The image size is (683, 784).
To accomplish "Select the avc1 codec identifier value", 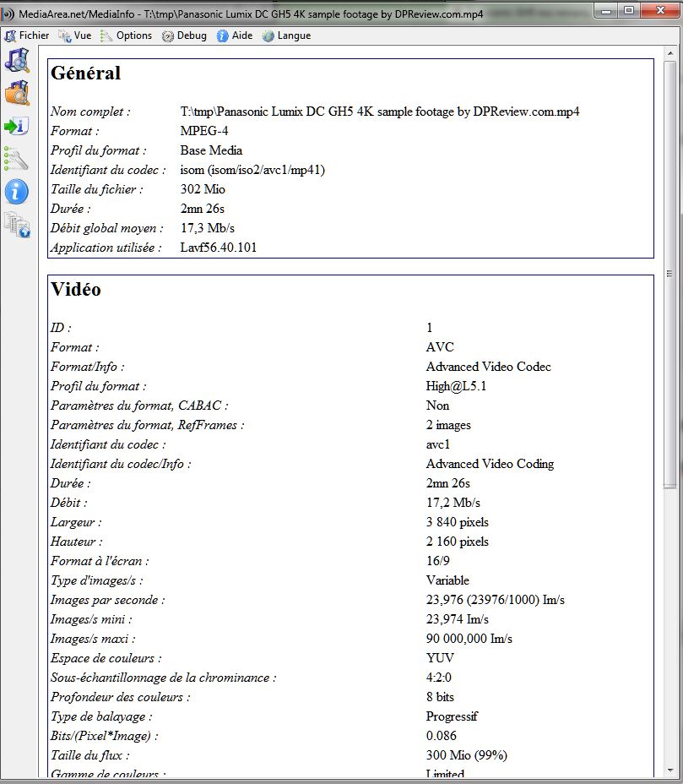I will tap(437, 444).
